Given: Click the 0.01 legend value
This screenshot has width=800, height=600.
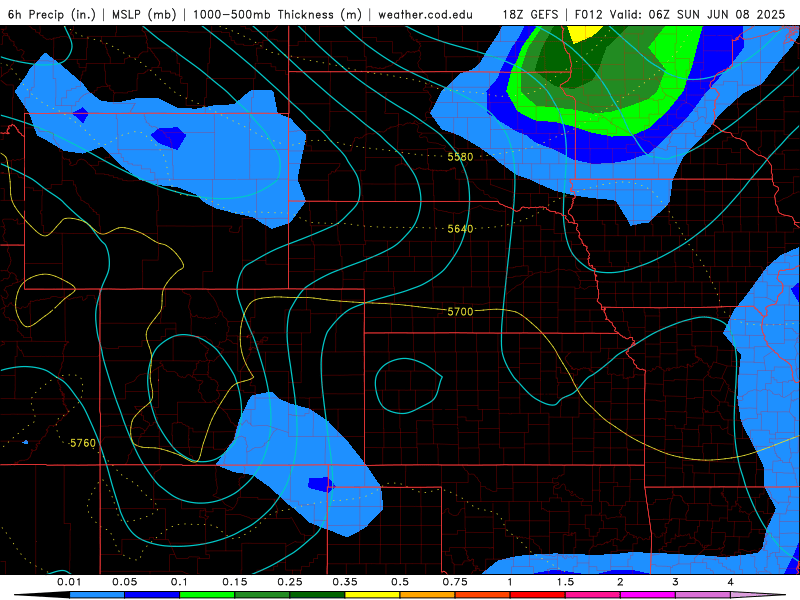Looking at the screenshot, I should pos(69,582).
